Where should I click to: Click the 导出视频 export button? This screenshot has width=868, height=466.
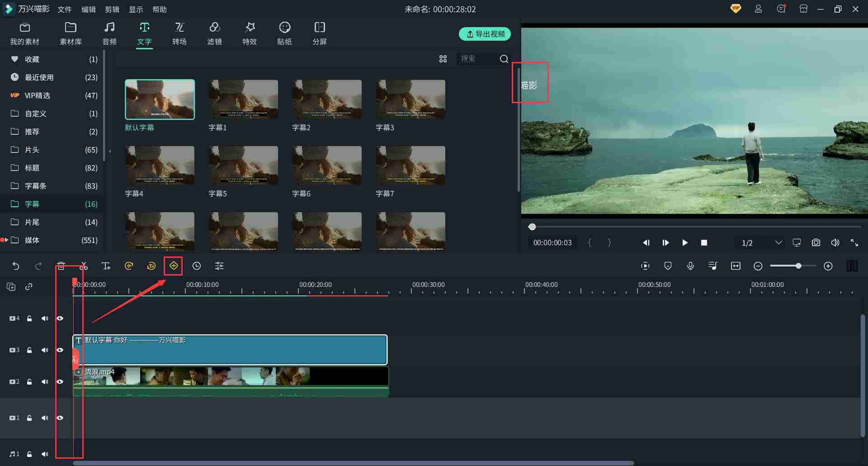click(x=485, y=34)
